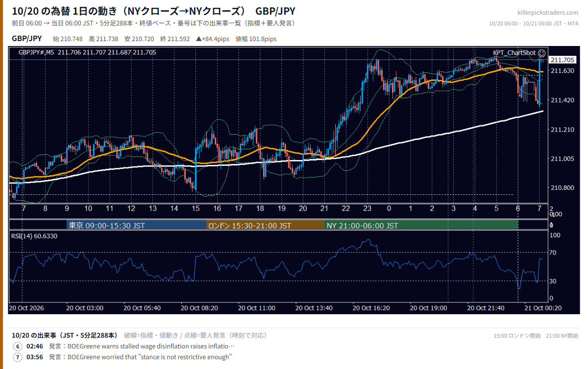This screenshot has width=588, height=369.
Task: Click the '21 Oct 00:20' date axis label
Action: coord(543,308)
